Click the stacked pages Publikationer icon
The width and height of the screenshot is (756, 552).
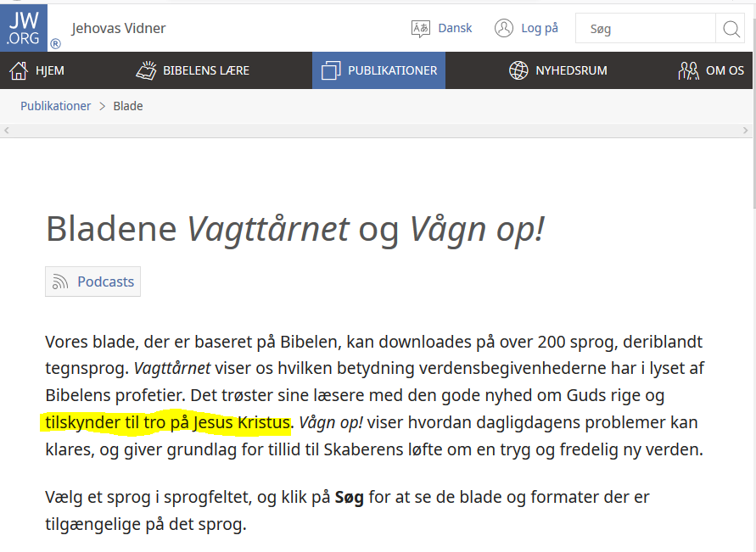click(x=331, y=70)
